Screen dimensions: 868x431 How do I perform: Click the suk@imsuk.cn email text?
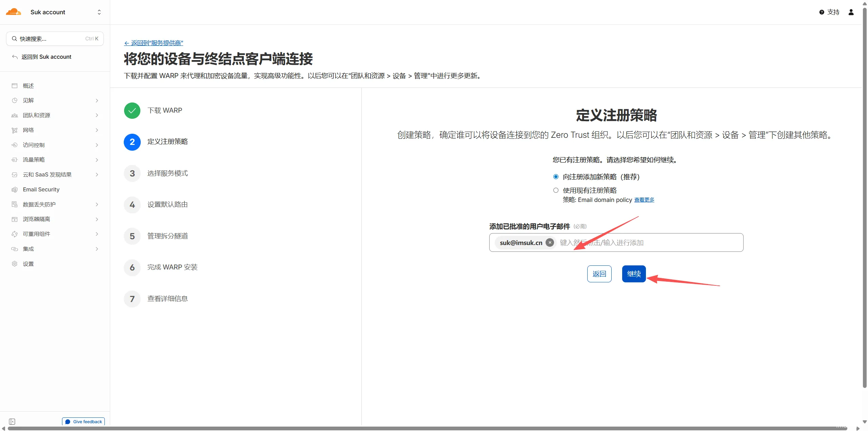(x=521, y=243)
